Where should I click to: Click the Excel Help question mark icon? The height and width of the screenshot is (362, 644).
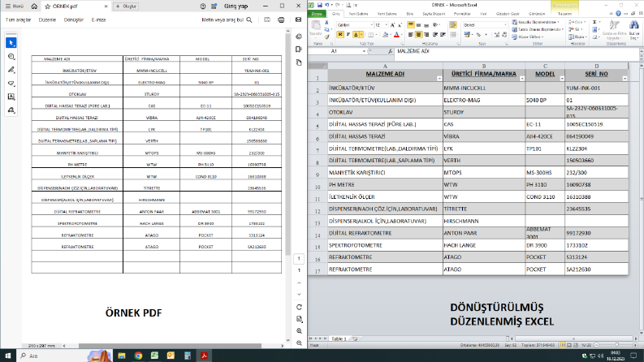coord(619,14)
